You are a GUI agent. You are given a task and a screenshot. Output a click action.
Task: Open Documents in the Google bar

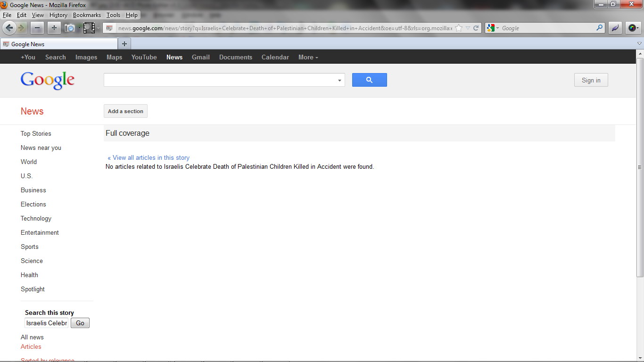coord(236,57)
